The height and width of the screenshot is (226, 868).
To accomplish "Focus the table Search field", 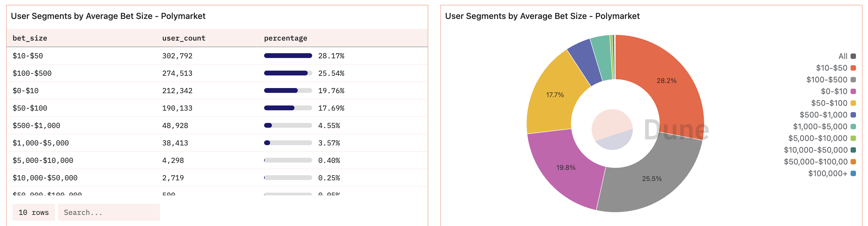I will 109,212.
